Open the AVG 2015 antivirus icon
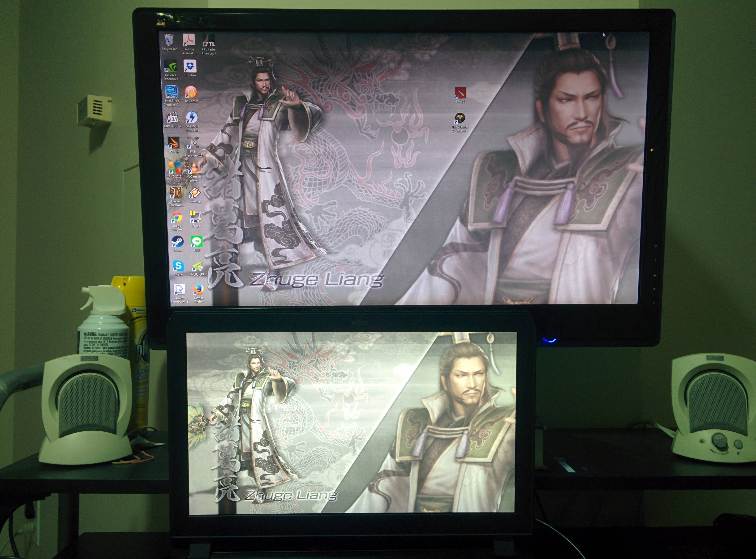The width and height of the screenshot is (756, 559). pyautogui.click(x=175, y=170)
